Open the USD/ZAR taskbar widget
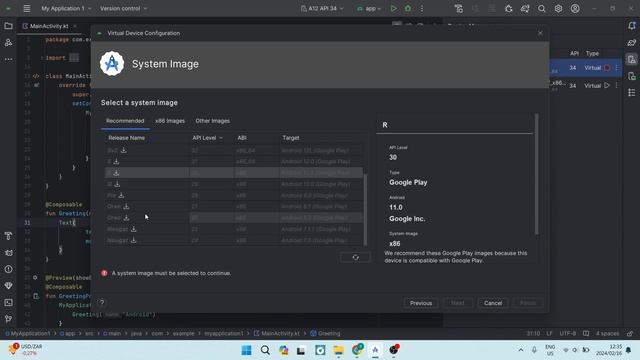The height and width of the screenshot is (360, 640). pyautogui.click(x=26, y=350)
